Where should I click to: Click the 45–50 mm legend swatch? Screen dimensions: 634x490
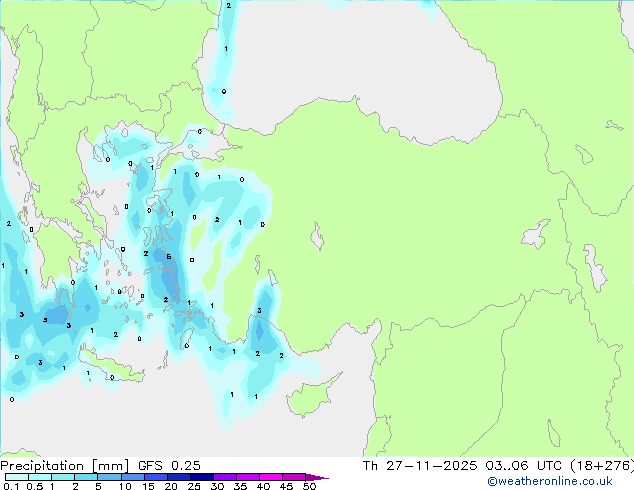294,477
